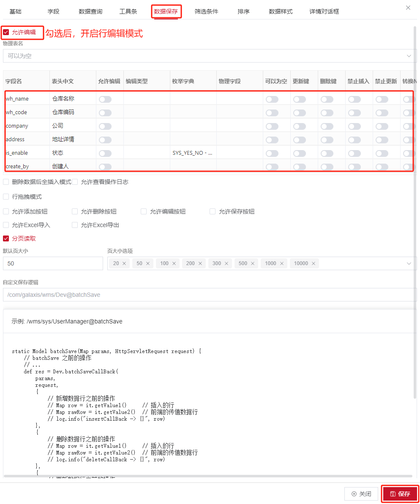Enable 允许Excel导出 checkbox

click(75, 225)
